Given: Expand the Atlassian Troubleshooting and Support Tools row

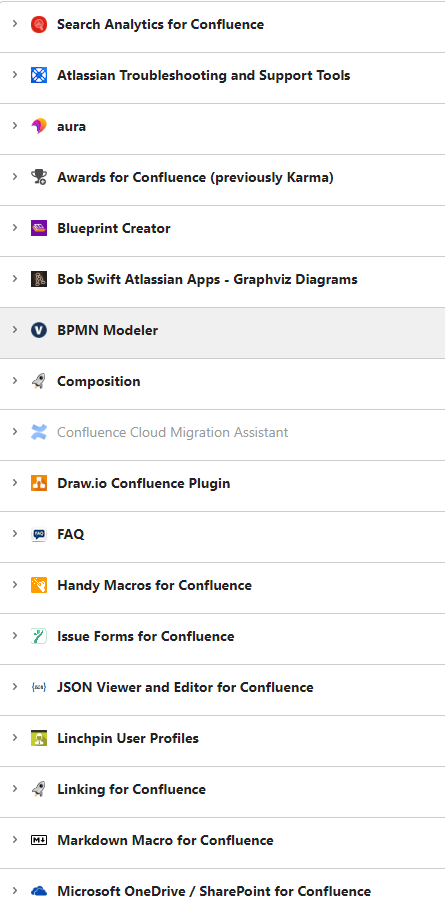Looking at the screenshot, I should click(x=15, y=75).
